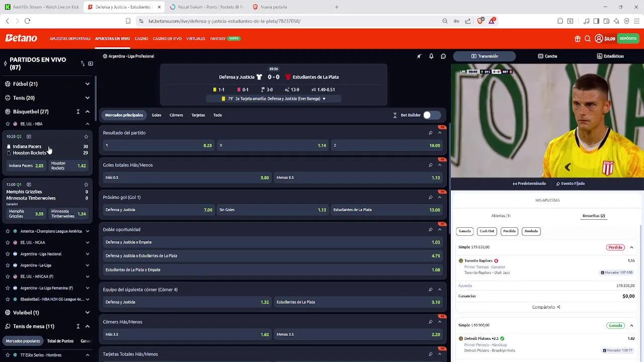Viewport: 644px width, 362px height.
Task: Open the Brave shields lion icon
Action: [480, 21]
